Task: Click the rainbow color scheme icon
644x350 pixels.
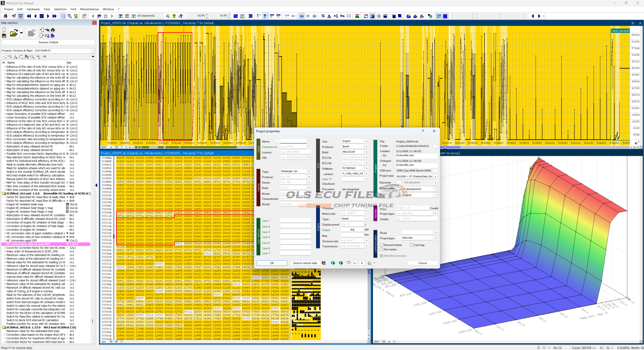Action: 357,16
